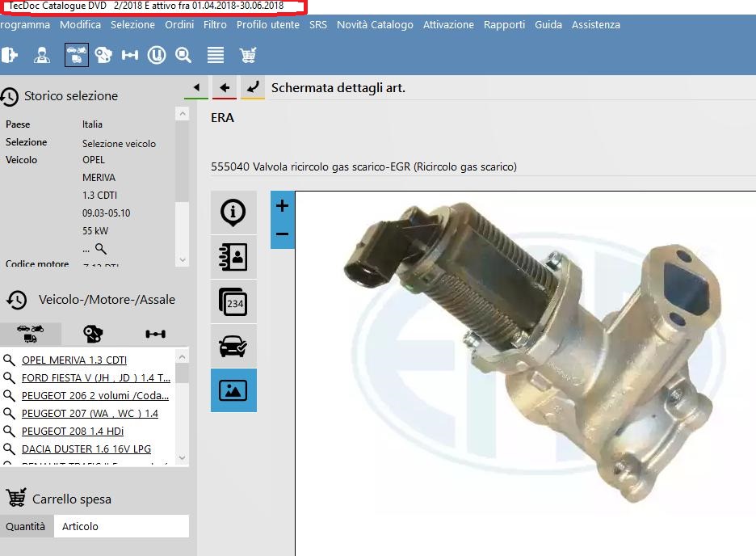Viewport: 756px width, 556px height.
Task: Open DACIA DUSTER 1.6 16V LPG link
Action: pos(86,449)
